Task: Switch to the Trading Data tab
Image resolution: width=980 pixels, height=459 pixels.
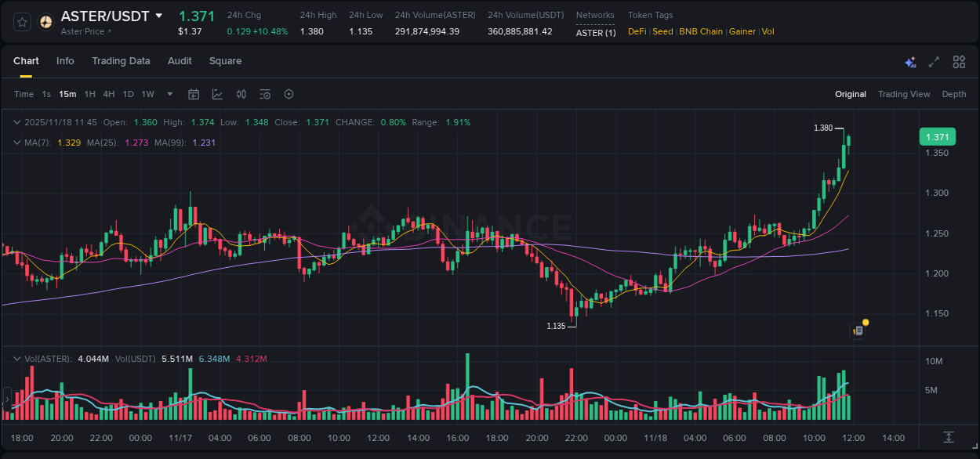Action: pyautogui.click(x=121, y=61)
